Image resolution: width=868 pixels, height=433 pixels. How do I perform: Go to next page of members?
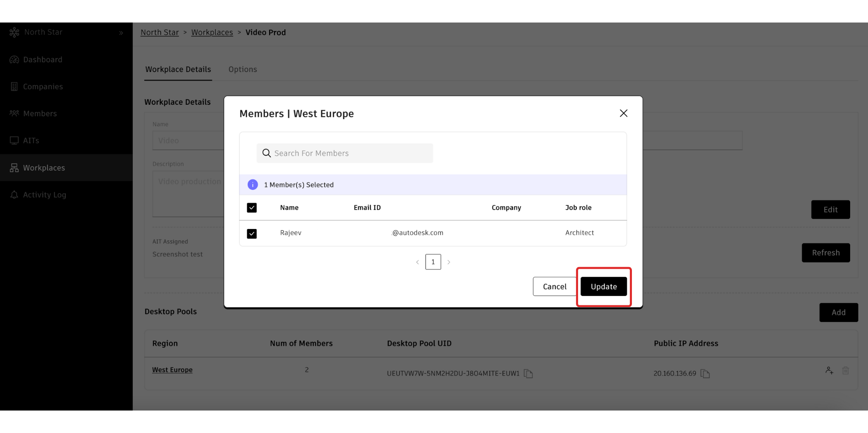pos(449,262)
